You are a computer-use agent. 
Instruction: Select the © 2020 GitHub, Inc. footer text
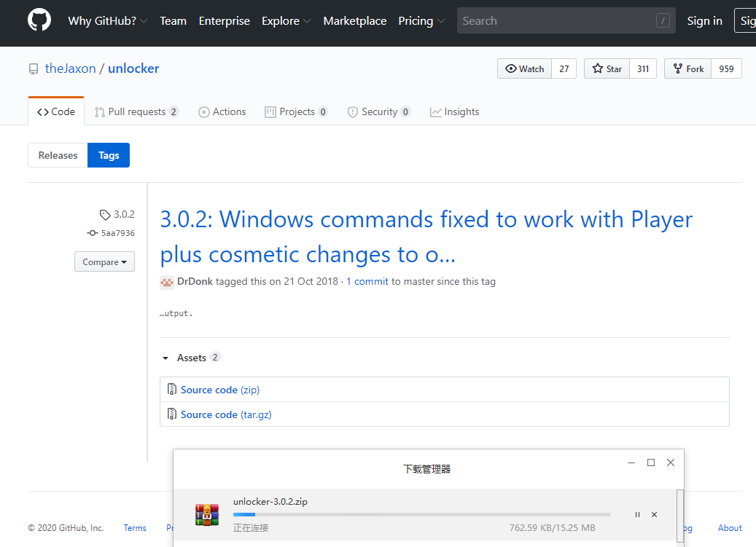[x=66, y=528]
